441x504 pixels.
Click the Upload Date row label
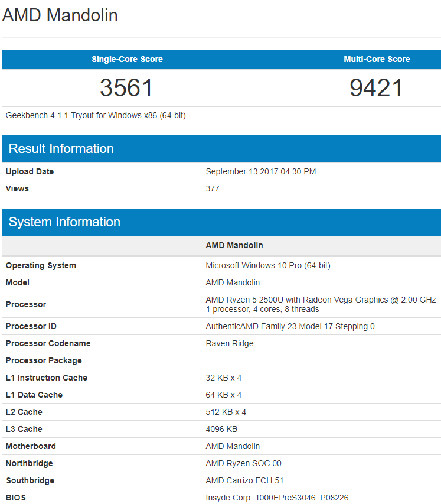30,171
